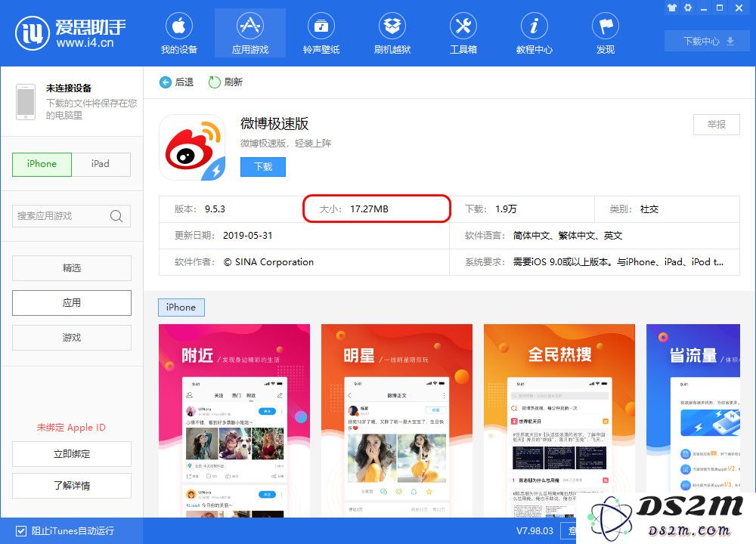Click language list 简体中文、繁体中文、英文
756x544 pixels.
568,236
